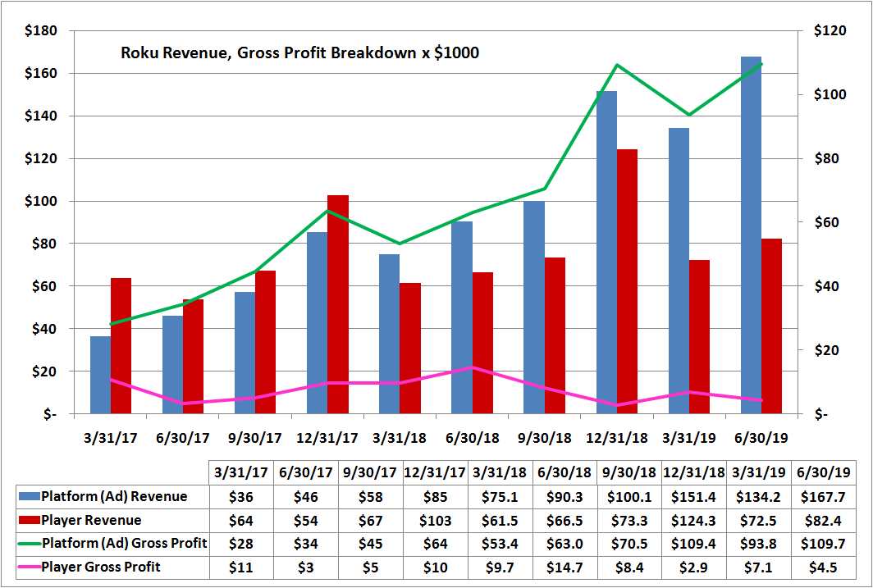Select the magenta Player Gross Profit legend line
873x588 pixels.
(30, 567)
